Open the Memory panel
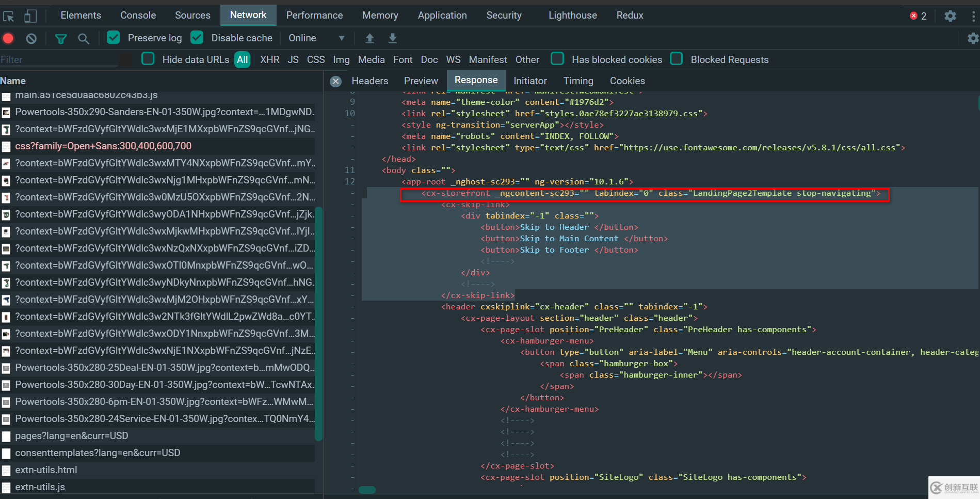The height and width of the screenshot is (499, 980). (380, 15)
